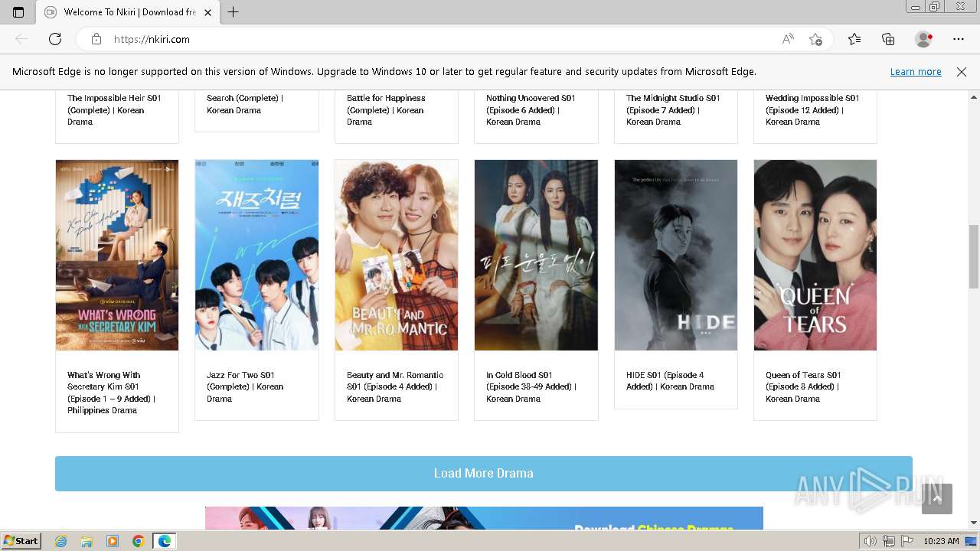The height and width of the screenshot is (551, 980).
Task: Switch to Microsoft Edge taskbar button
Action: click(165, 541)
